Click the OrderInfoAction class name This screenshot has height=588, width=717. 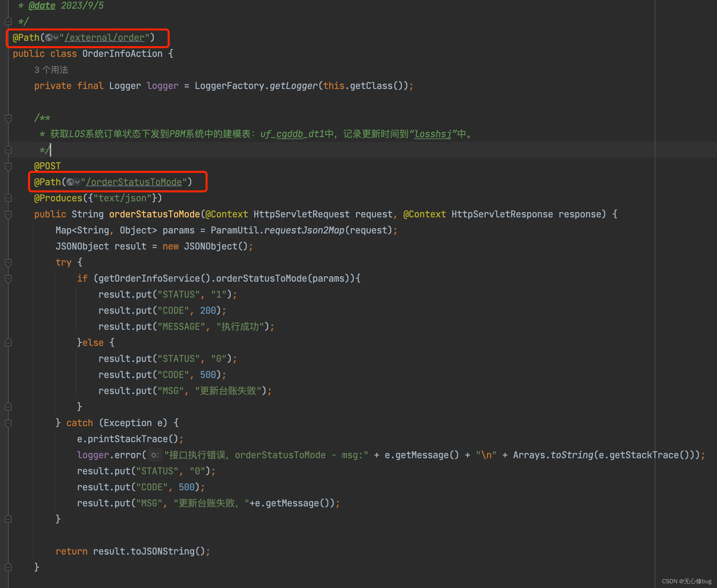pyautogui.click(x=122, y=54)
